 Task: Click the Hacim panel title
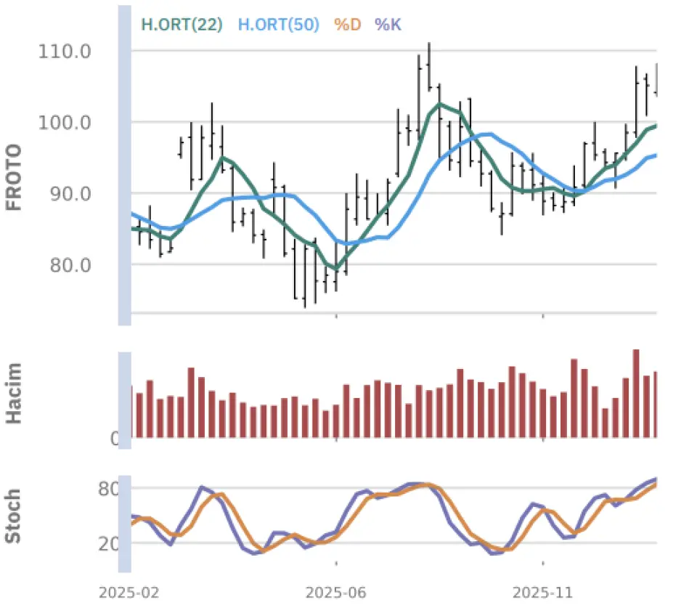pyautogui.click(x=15, y=394)
